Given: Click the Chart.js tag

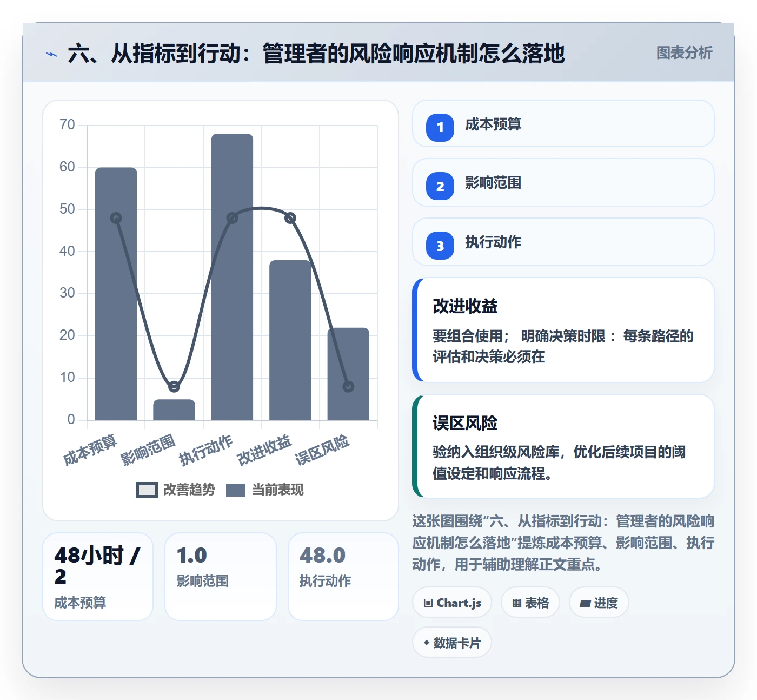Looking at the screenshot, I should (x=452, y=603).
